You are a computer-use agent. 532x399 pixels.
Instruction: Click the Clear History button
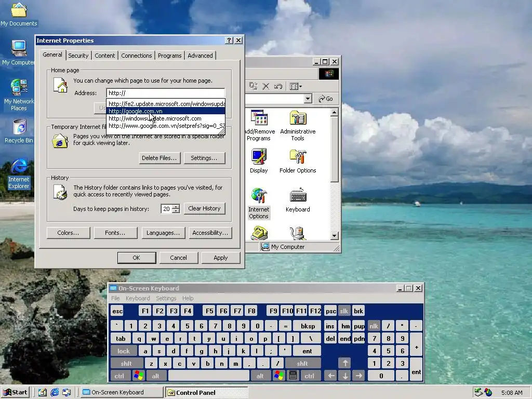pyautogui.click(x=204, y=208)
